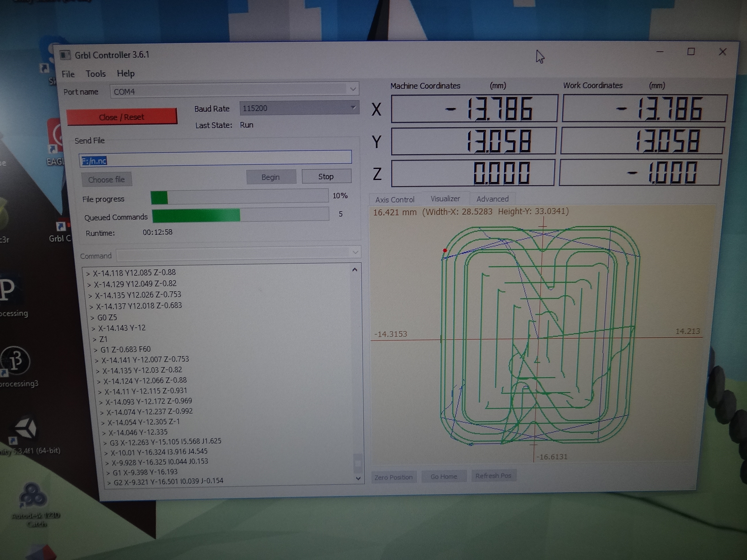747x560 pixels.
Task: Click the Queued Commands progress bar
Action: point(240,215)
